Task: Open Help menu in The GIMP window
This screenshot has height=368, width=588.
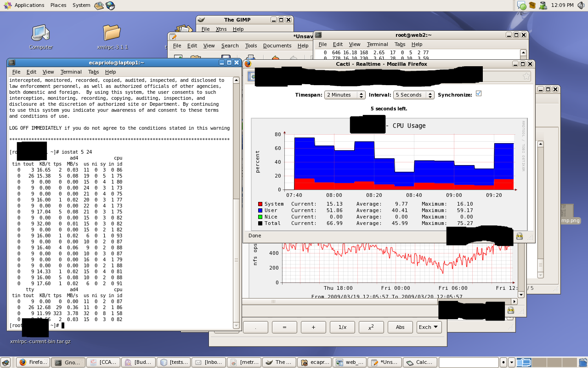Action: [x=238, y=29]
